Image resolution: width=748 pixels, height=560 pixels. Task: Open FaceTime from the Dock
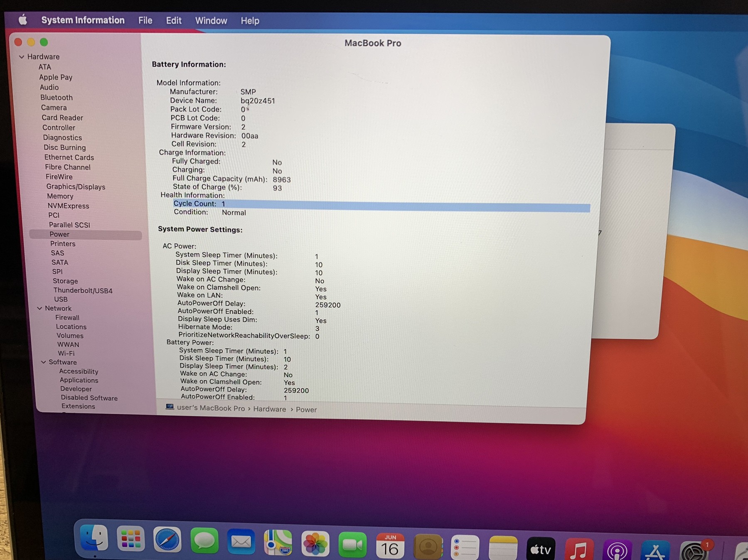pos(352,544)
